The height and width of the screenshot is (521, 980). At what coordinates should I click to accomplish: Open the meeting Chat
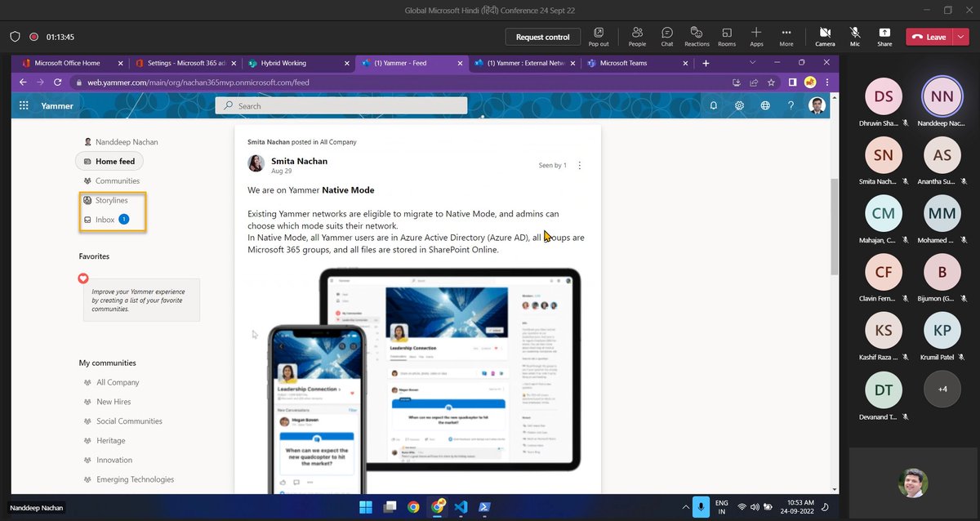click(x=667, y=36)
